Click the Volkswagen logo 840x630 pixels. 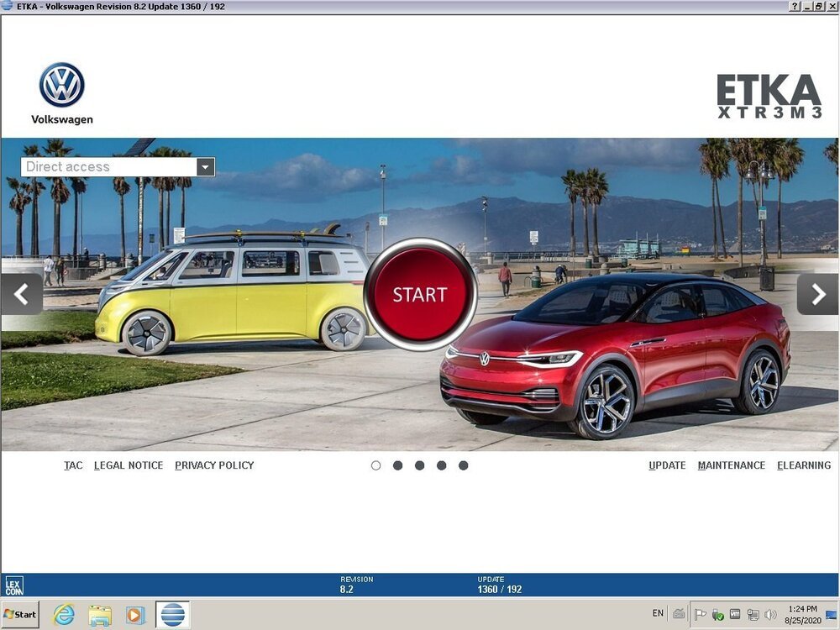(61, 86)
